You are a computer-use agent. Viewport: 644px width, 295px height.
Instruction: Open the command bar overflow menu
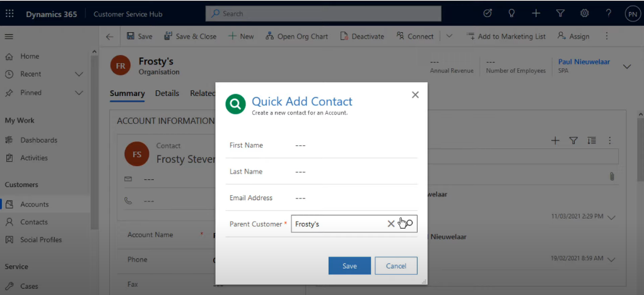click(x=607, y=36)
